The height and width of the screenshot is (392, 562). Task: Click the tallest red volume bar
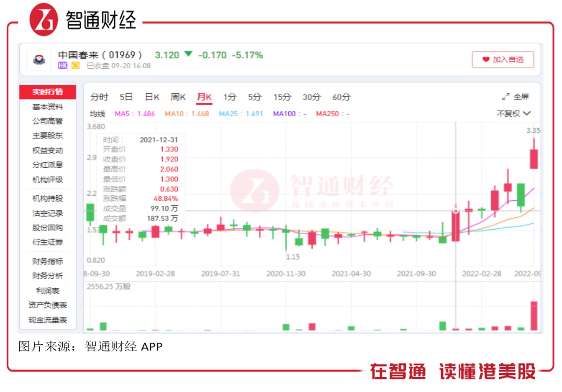tap(534, 316)
